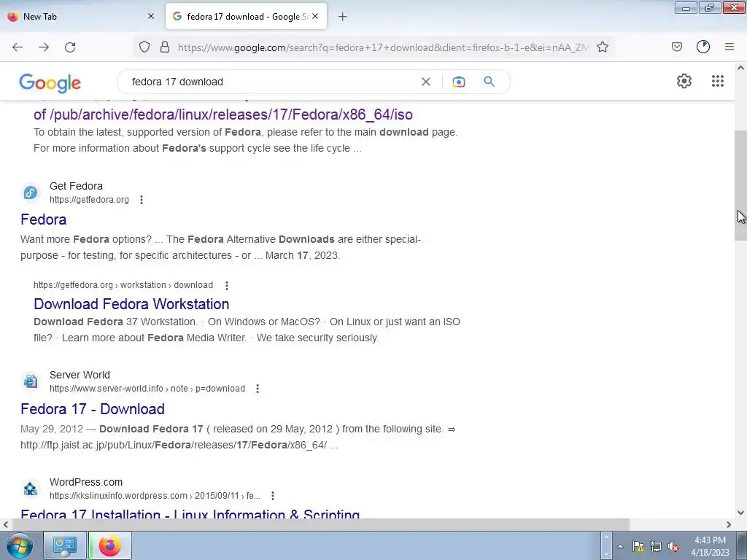Click the Get Fedora site favicon
747x560 pixels.
[x=31, y=192]
